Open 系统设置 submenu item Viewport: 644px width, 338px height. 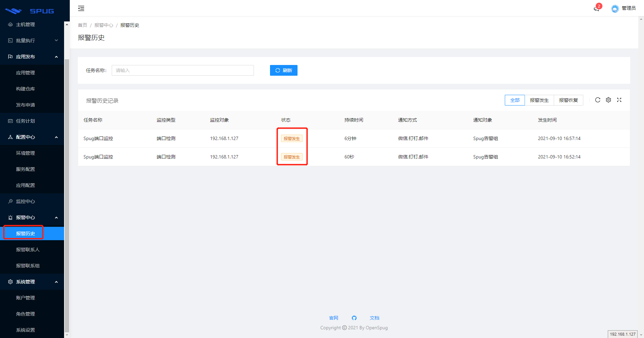[x=32, y=330]
